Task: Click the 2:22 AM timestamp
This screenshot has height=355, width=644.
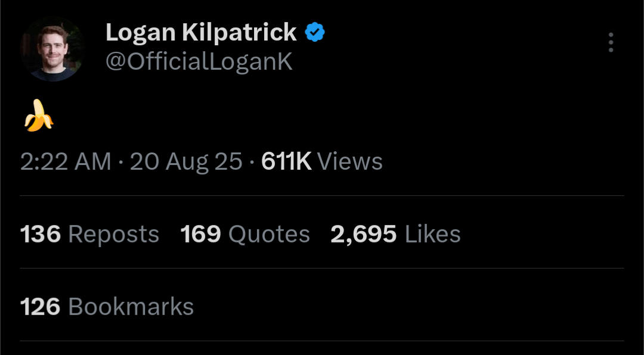Action: click(x=66, y=162)
